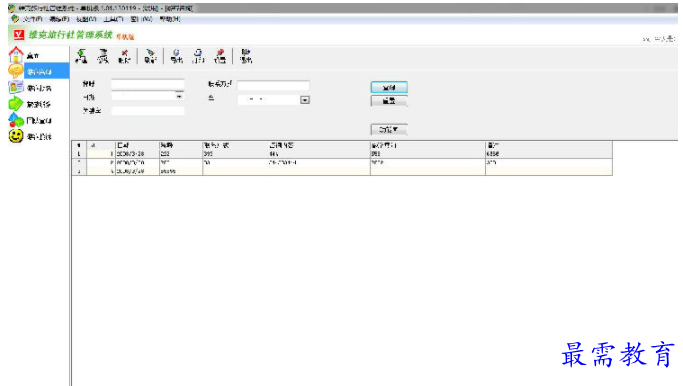Open the View (V) menu

tap(86, 19)
